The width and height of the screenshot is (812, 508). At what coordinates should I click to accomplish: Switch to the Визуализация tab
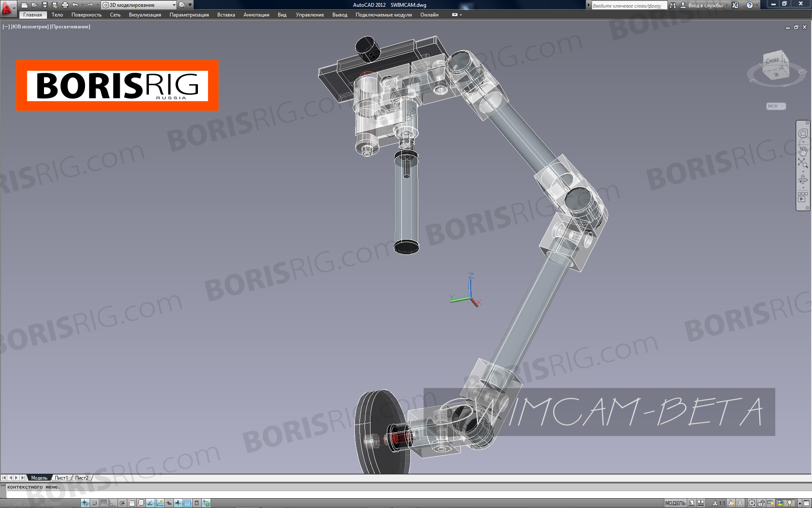145,15
